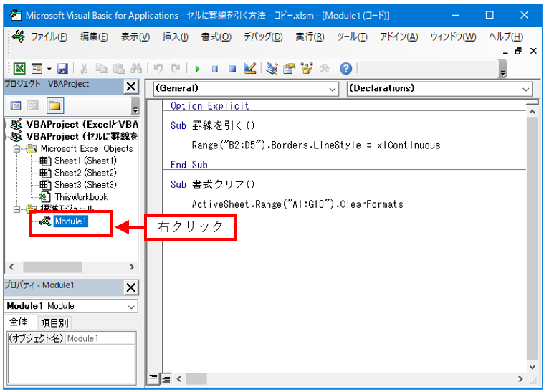544x392 pixels.
Task: Click code window vertical scroll down arrow
Action: (533, 367)
